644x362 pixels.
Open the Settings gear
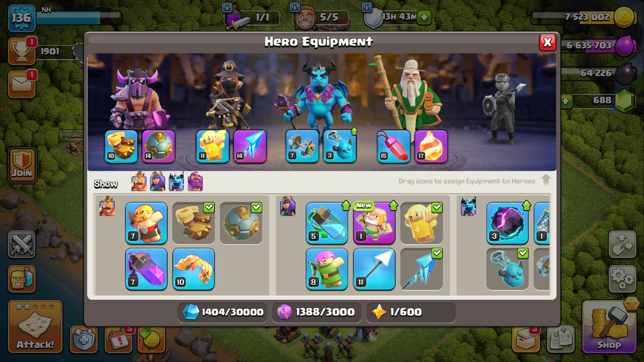pyautogui.click(x=622, y=279)
